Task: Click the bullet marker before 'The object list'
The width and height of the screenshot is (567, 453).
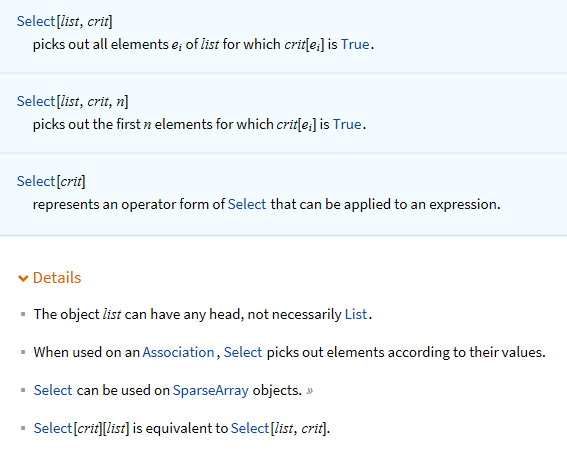Action: [23, 314]
